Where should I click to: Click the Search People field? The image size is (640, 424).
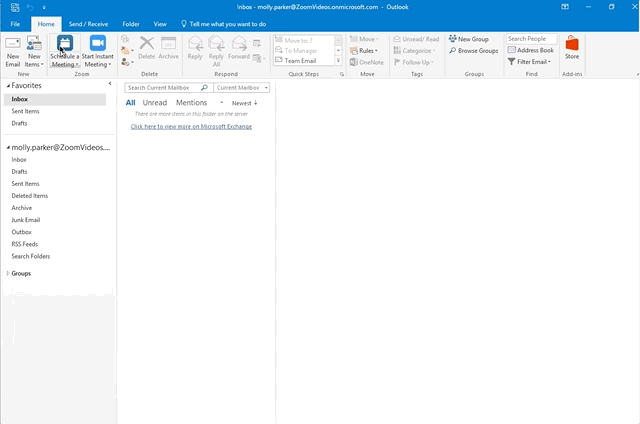(531, 39)
